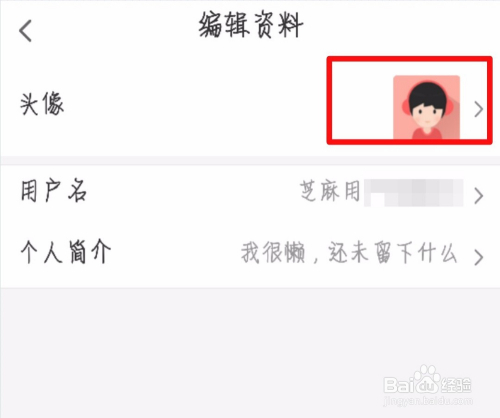Screen dimensions: 500x418
Task: Select the 用户名 label
Action: tap(53, 191)
